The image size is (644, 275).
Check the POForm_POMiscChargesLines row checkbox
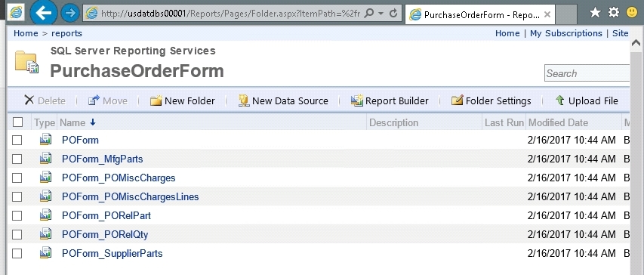17,197
